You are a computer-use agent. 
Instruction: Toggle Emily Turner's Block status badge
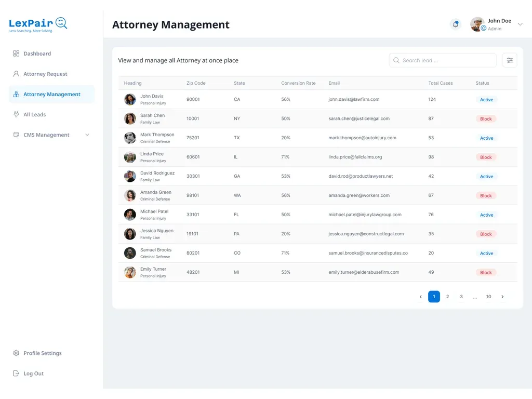[486, 273]
